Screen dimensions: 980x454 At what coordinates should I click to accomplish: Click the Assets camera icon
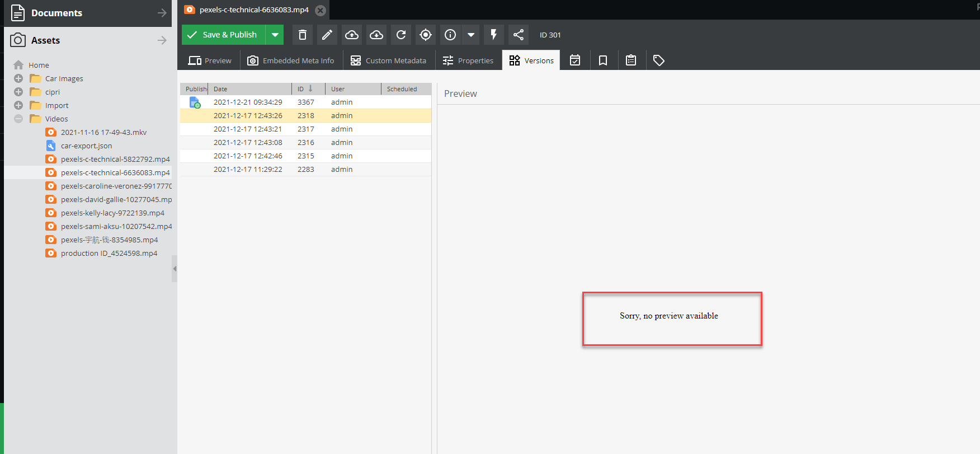click(18, 40)
